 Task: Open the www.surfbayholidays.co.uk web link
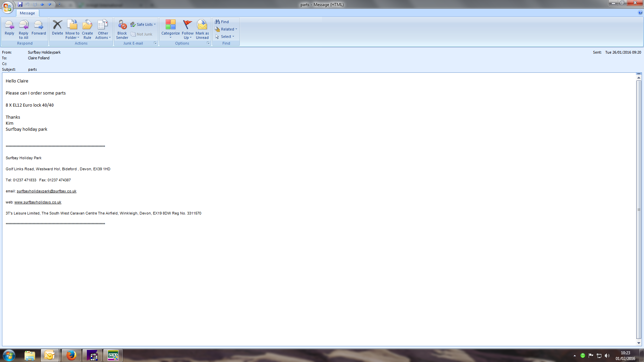pos(38,202)
